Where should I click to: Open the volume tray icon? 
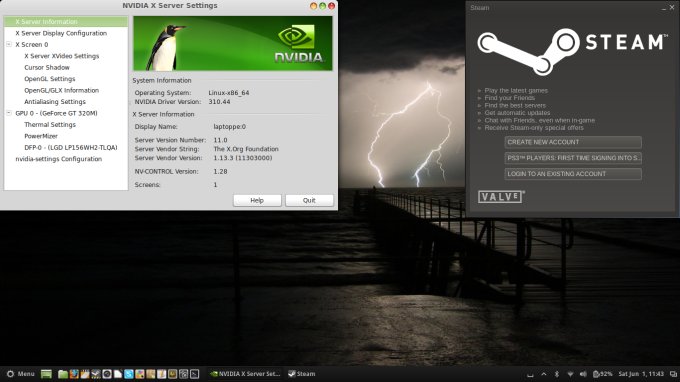tap(583, 374)
